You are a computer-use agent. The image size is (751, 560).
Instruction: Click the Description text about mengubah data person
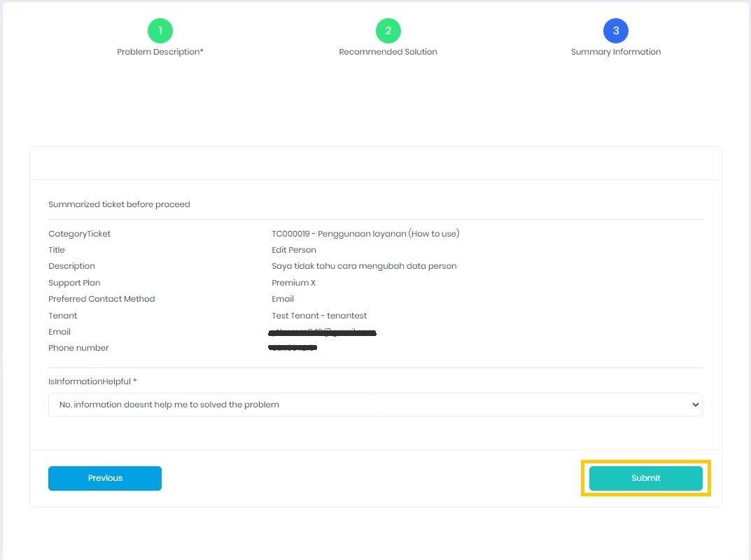[x=364, y=266]
